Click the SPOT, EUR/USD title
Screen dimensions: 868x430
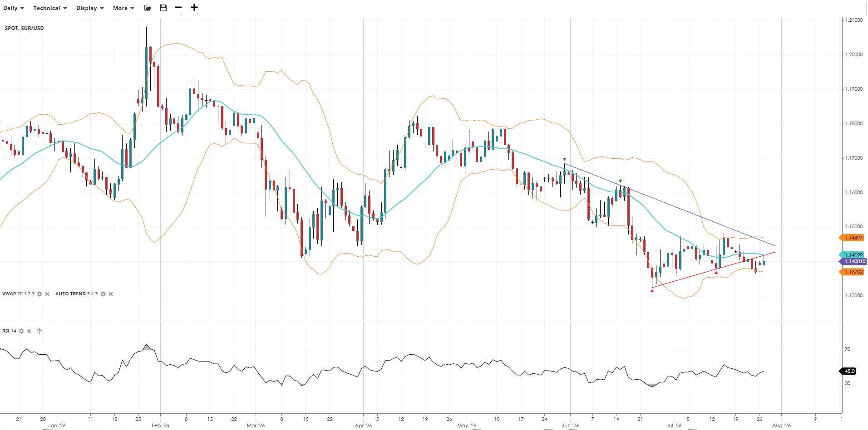(25, 28)
